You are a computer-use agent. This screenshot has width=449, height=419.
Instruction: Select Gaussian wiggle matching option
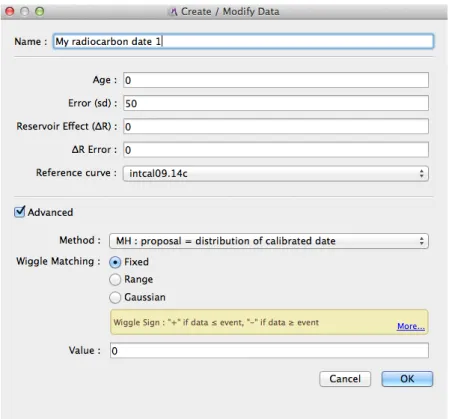click(x=115, y=297)
